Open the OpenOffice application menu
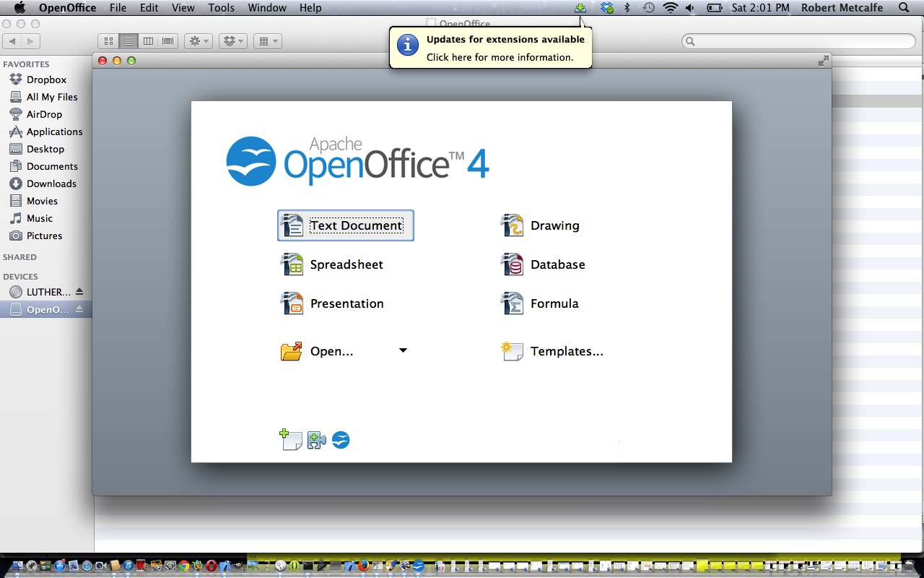The width and height of the screenshot is (924, 578). [x=67, y=8]
